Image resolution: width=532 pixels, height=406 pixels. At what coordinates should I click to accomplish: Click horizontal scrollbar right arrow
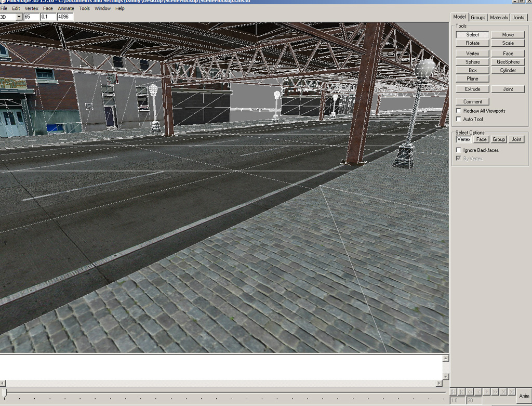tap(439, 383)
